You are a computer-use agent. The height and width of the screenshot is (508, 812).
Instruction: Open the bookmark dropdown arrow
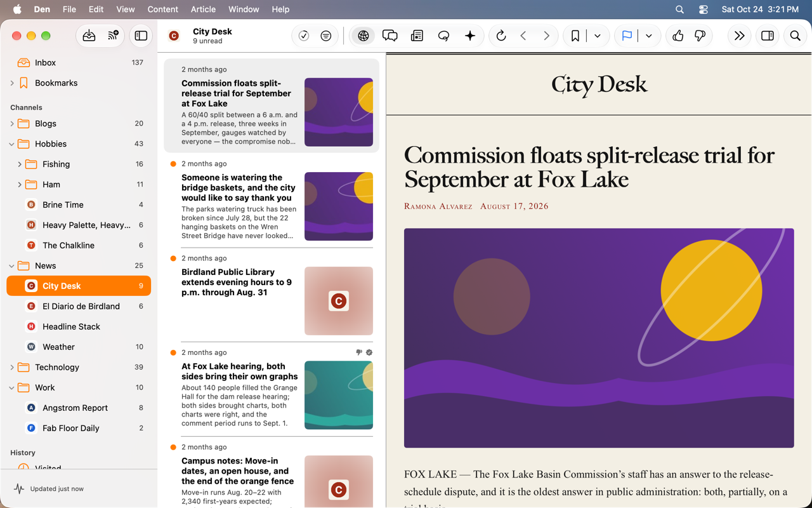598,36
